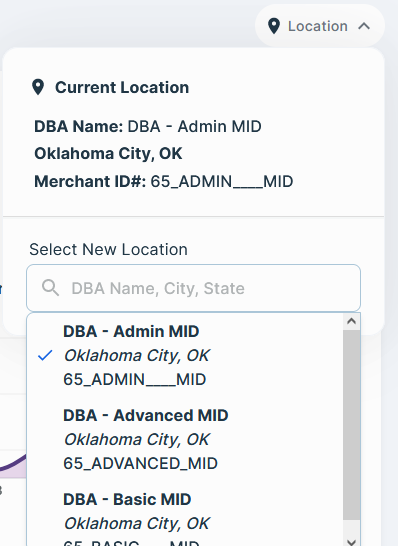Click the Location pin icon in header
398x546 pixels.
[274, 26]
